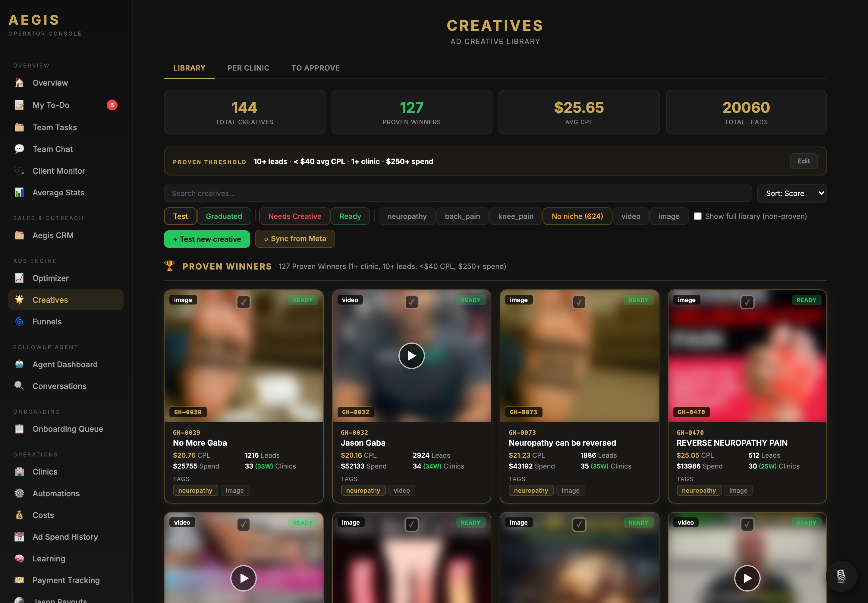Click the Test new creative button

[x=207, y=239]
